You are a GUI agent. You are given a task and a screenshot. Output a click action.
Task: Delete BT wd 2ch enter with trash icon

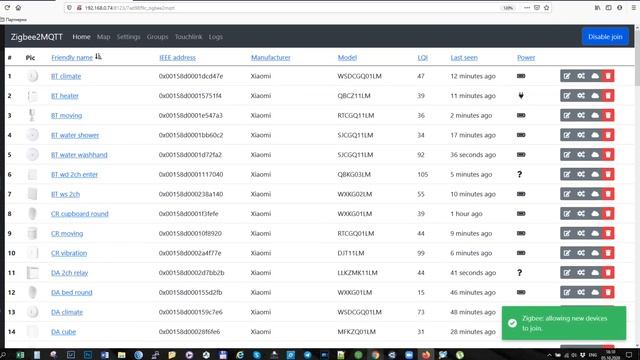coord(608,174)
